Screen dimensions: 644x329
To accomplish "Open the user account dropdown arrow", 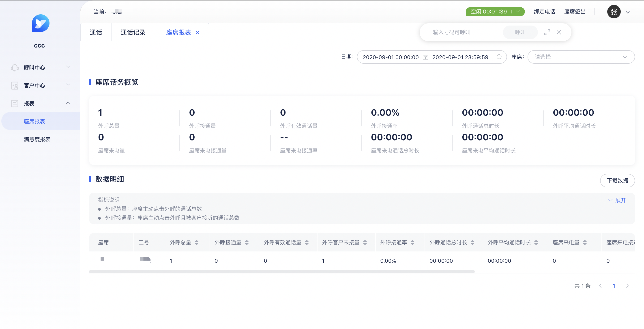I will tap(627, 12).
